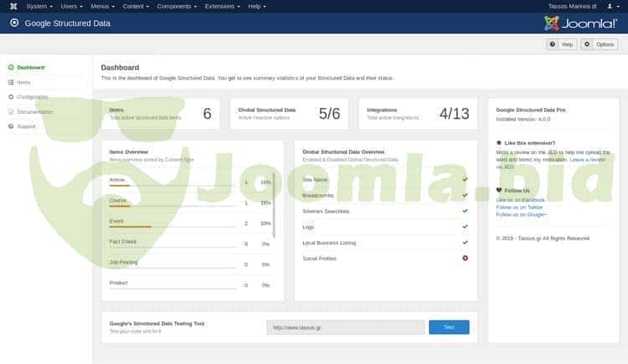Click the Integrations 4/13 card
The height and width of the screenshot is (364, 628).
pyautogui.click(x=418, y=114)
